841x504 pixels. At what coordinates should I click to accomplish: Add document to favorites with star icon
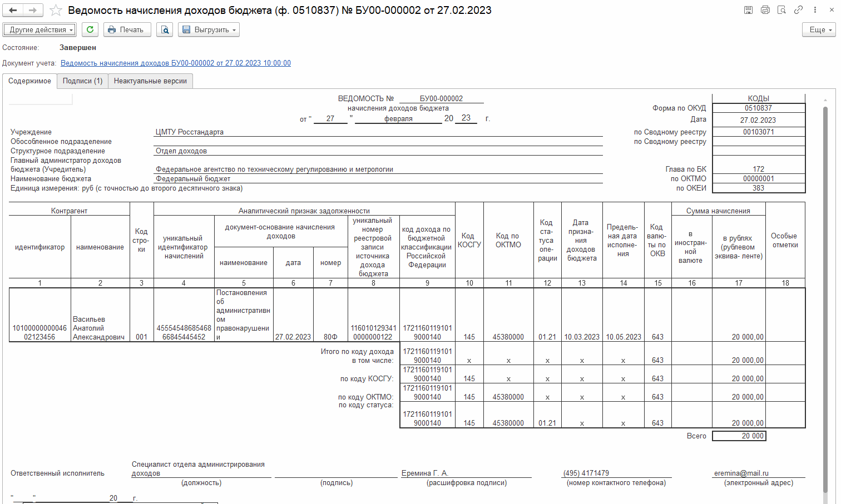(x=56, y=10)
